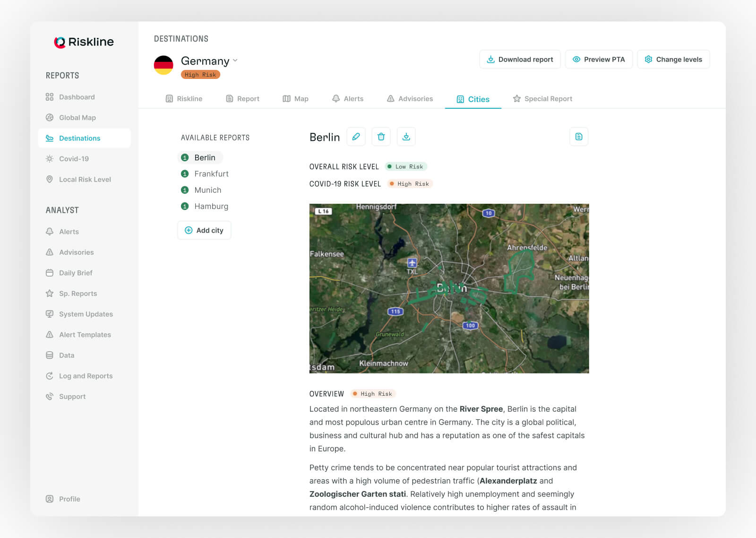Click the download icon next to Berlin
This screenshot has height=538, width=756.
tap(406, 137)
